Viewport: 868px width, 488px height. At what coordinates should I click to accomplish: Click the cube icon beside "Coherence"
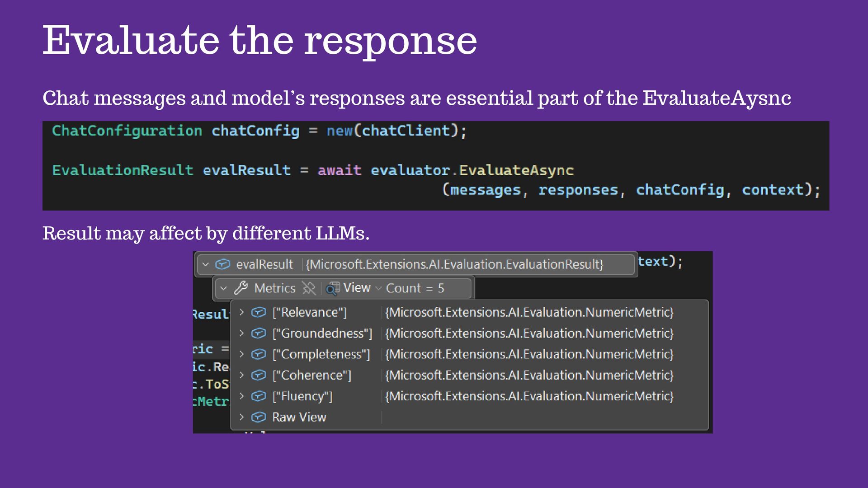click(259, 375)
